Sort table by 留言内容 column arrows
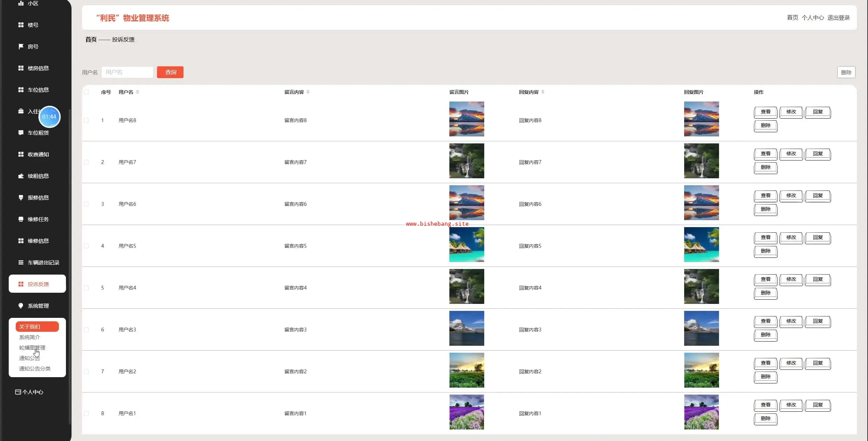 308,92
